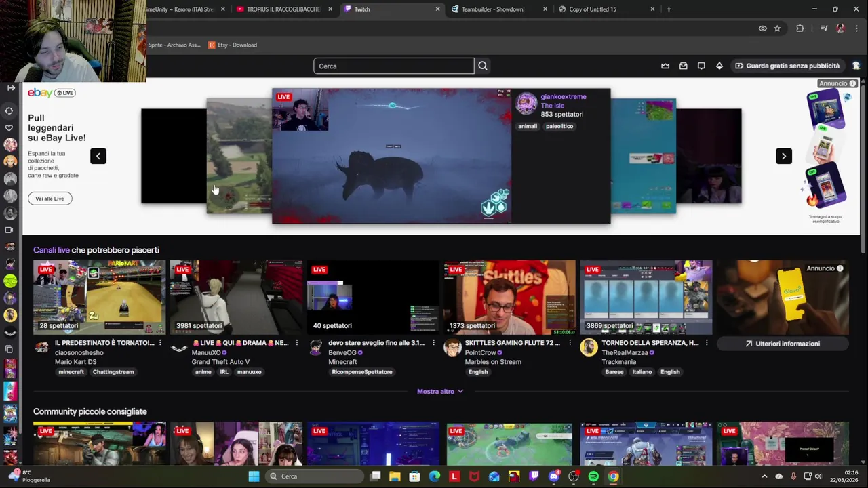
Task: Open the volume control in system tray
Action: [818, 476]
